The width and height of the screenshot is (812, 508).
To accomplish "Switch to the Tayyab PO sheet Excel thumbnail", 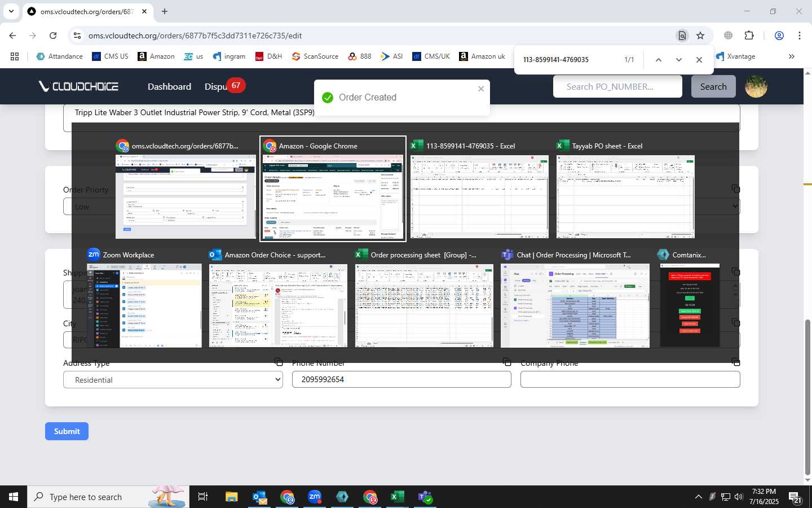I will 625,190.
